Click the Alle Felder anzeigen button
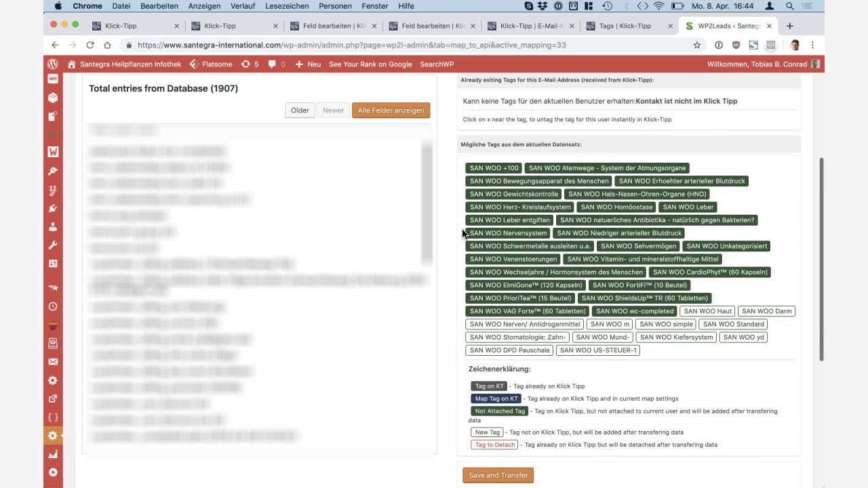Viewport: 868px width, 488px height. coord(391,110)
